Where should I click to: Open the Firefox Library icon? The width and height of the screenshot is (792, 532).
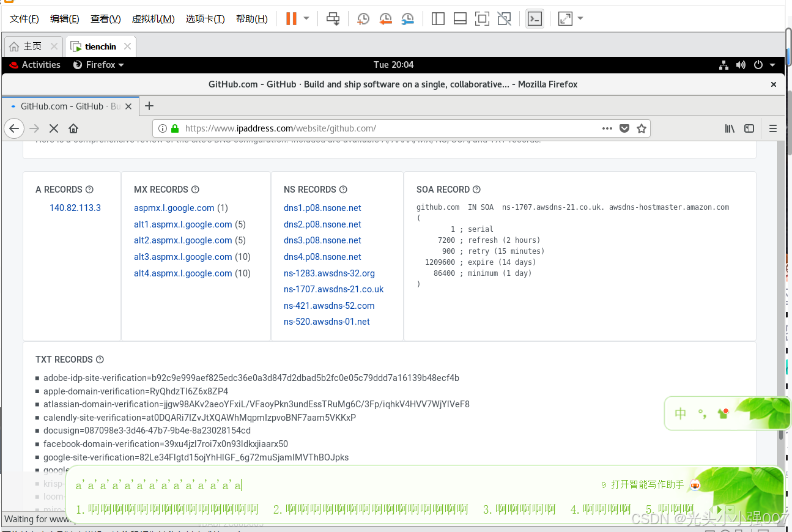pyautogui.click(x=730, y=128)
